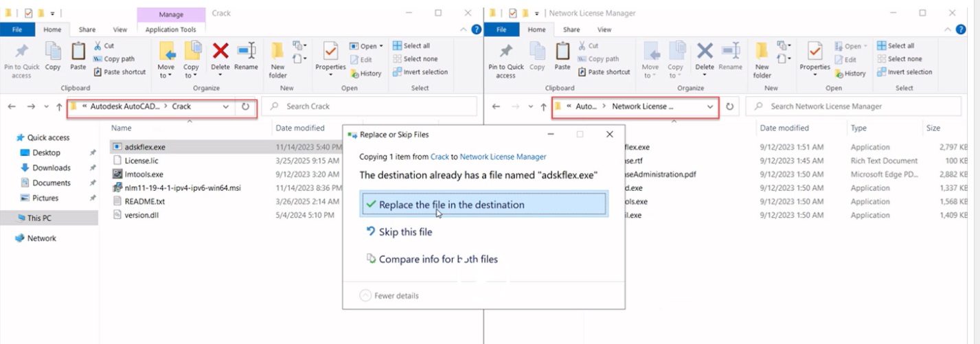Click Pin to Quick access in Crack window
980x344 pixels.
point(21,59)
